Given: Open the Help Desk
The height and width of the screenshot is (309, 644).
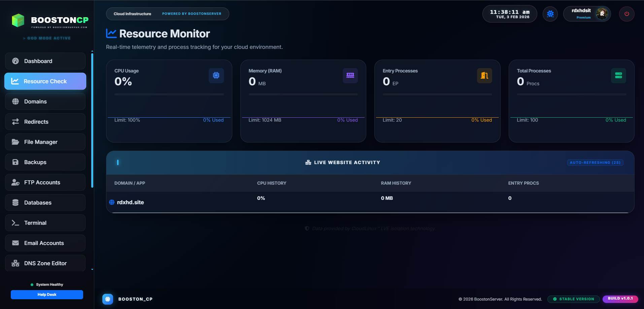Looking at the screenshot, I should 47,294.
